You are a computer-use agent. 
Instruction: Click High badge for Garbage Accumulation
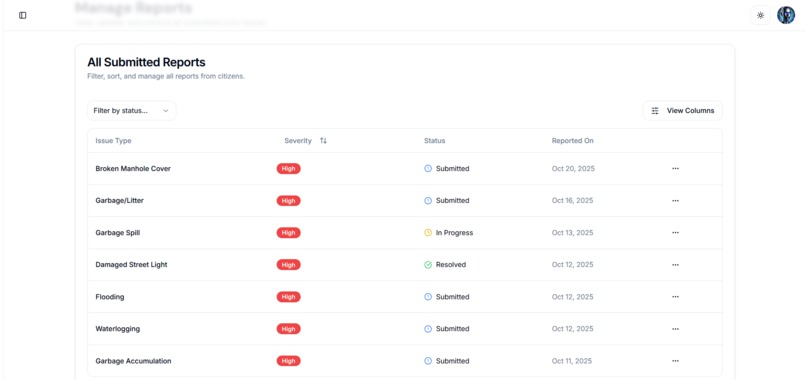288,361
